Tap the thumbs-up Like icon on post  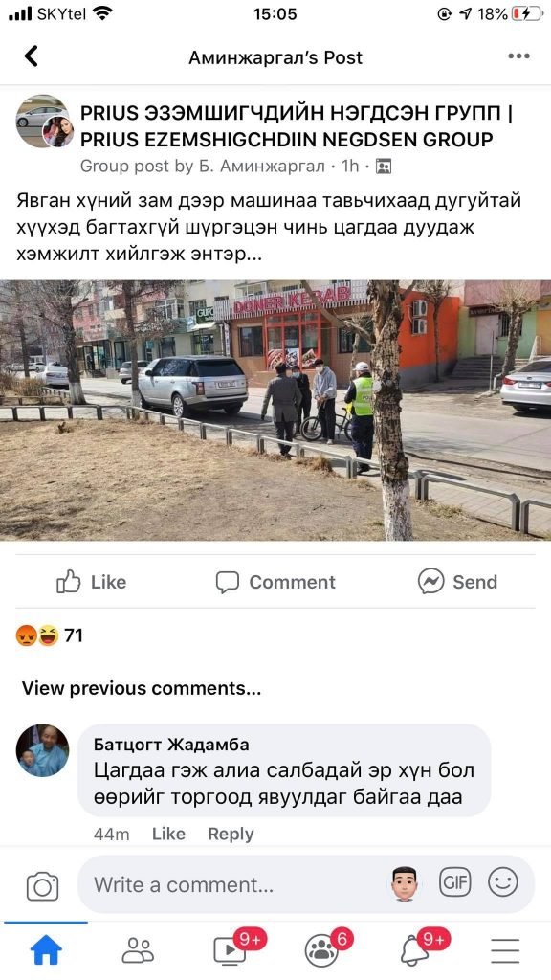(69, 581)
